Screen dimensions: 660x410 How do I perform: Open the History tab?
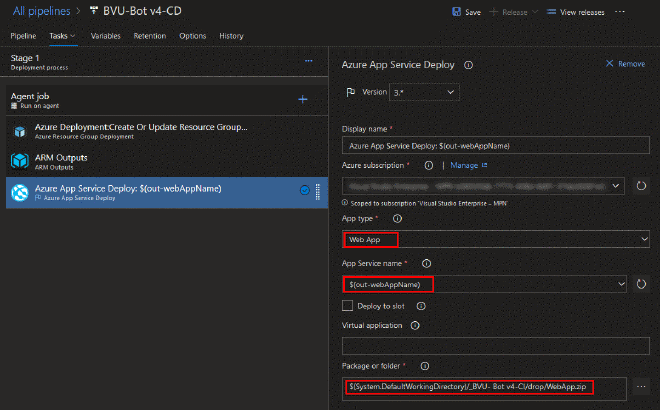point(231,36)
